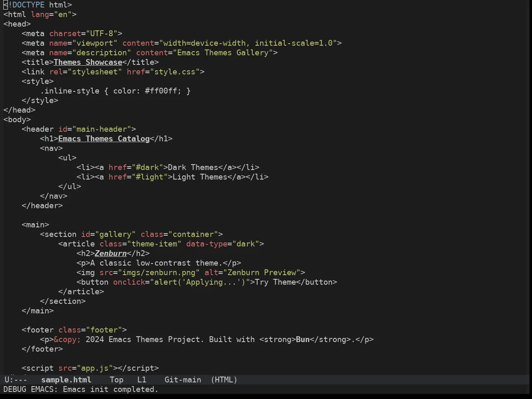Click the opening <main> tag
532x399 pixels.
(x=35, y=225)
